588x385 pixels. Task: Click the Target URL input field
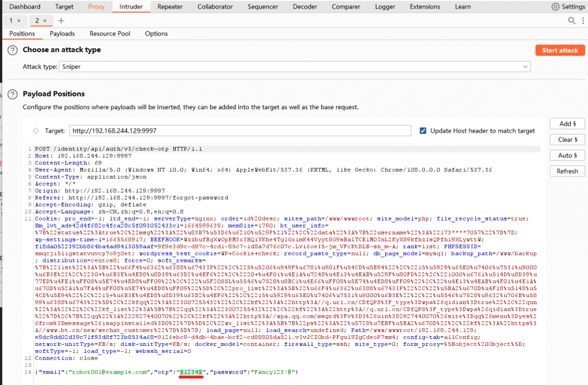point(240,130)
